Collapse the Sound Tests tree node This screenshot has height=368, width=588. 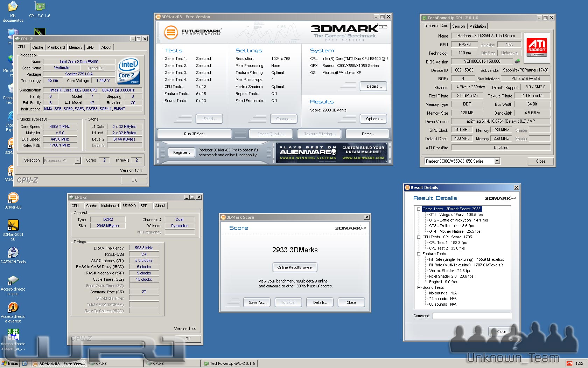[419, 287]
